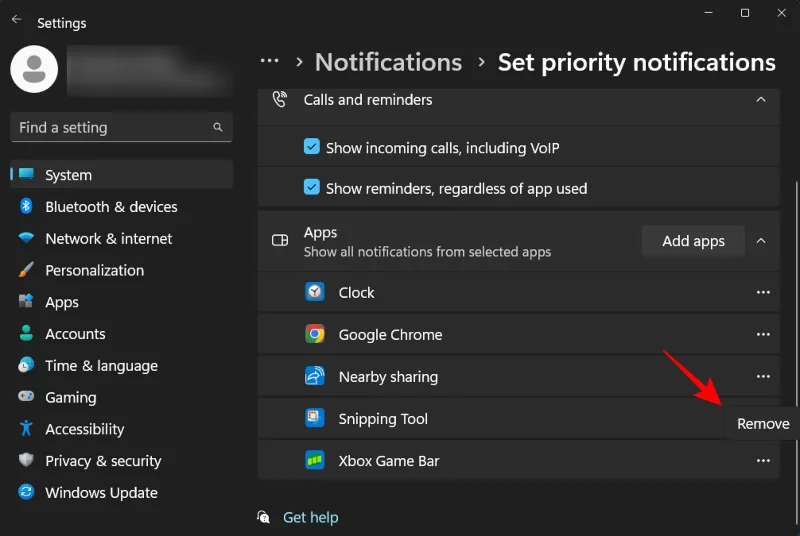Open more options for Clock

(x=763, y=292)
